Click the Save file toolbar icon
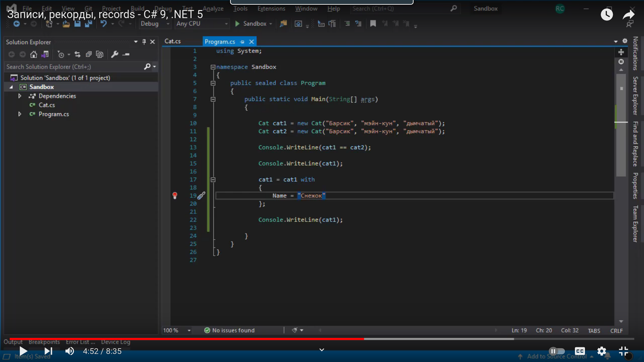 coord(77,24)
